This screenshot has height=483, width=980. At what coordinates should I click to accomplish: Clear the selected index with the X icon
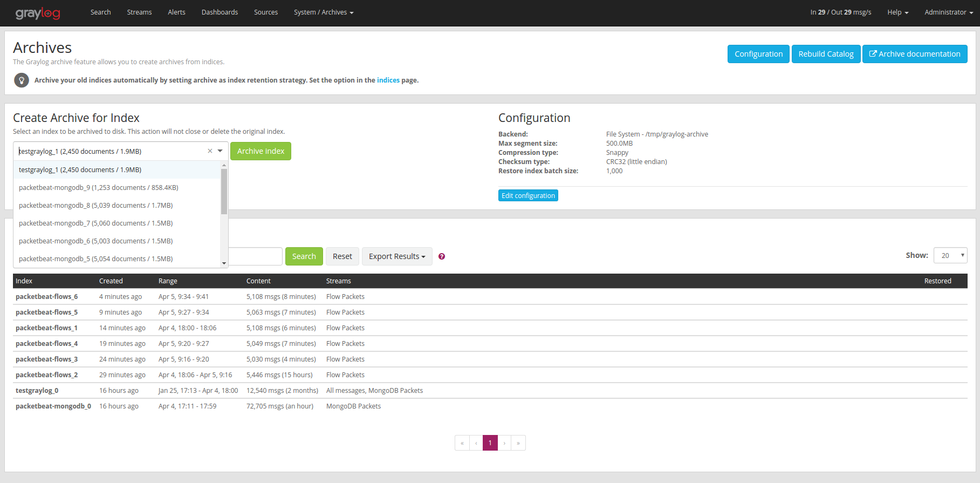pyautogui.click(x=210, y=151)
